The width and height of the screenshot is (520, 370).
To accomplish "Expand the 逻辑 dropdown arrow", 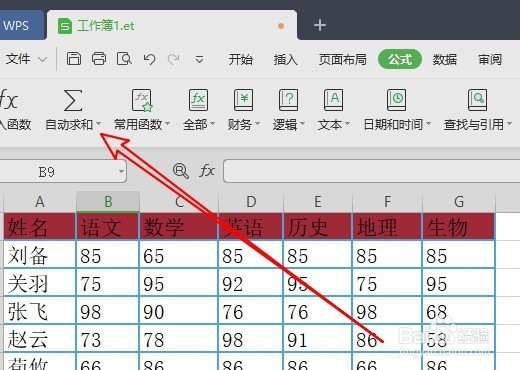I will coord(302,124).
